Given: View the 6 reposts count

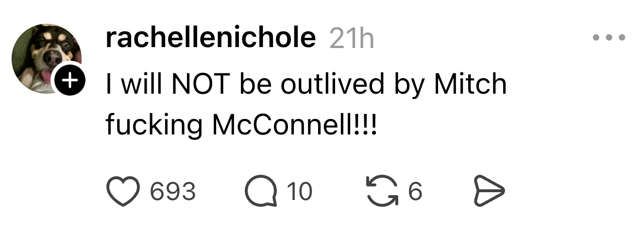Looking at the screenshot, I should pos(415,192).
